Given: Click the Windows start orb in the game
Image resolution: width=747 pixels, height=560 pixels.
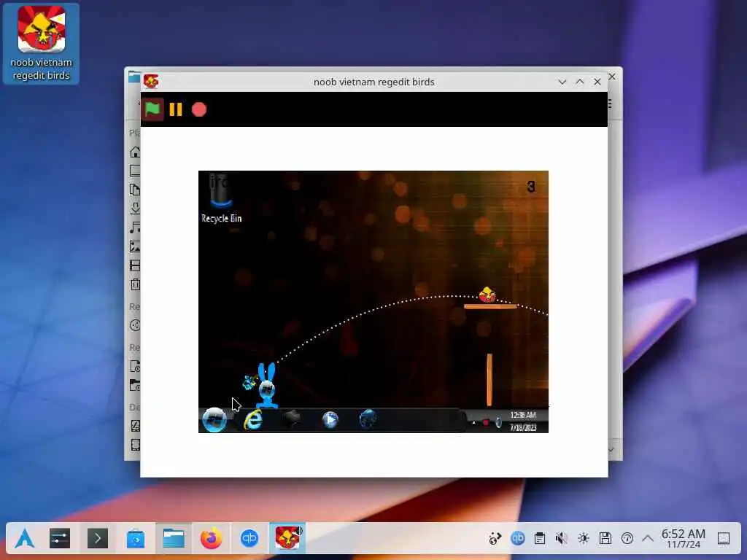Looking at the screenshot, I should coord(214,419).
